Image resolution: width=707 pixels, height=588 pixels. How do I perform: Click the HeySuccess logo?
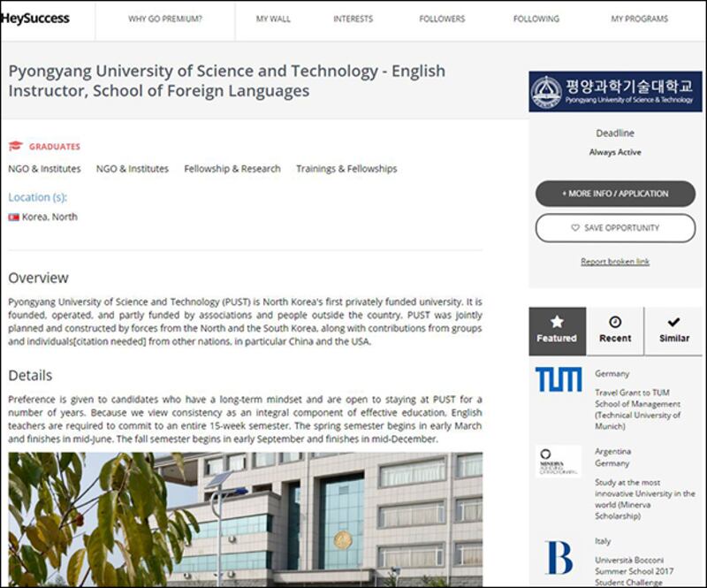pyautogui.click(x=35, y=19)
